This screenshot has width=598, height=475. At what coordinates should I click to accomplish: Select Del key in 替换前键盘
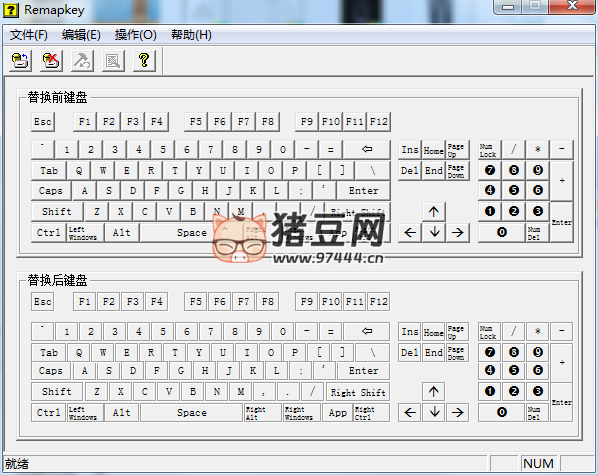[410, 171]
